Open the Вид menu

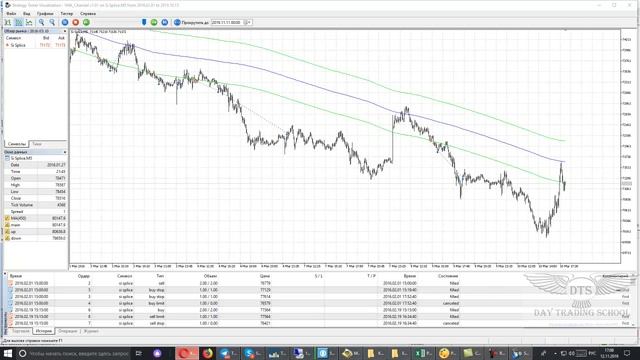27,13
